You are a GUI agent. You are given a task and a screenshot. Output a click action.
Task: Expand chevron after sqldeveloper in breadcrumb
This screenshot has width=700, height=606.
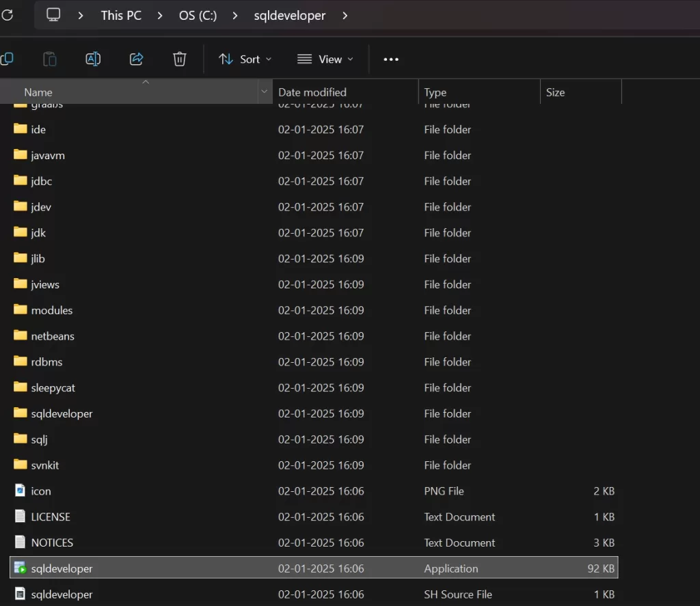(x=345, y=15)
